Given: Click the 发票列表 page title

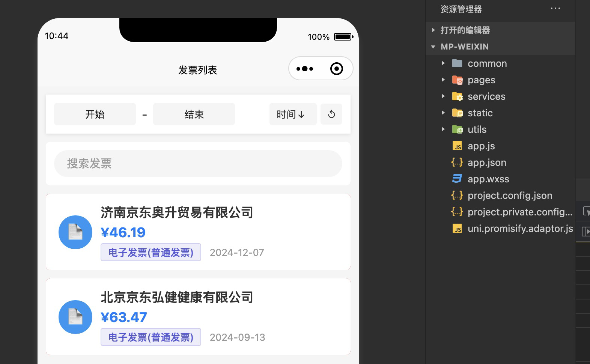Looking at the screenshot, I should click(198, 70).
